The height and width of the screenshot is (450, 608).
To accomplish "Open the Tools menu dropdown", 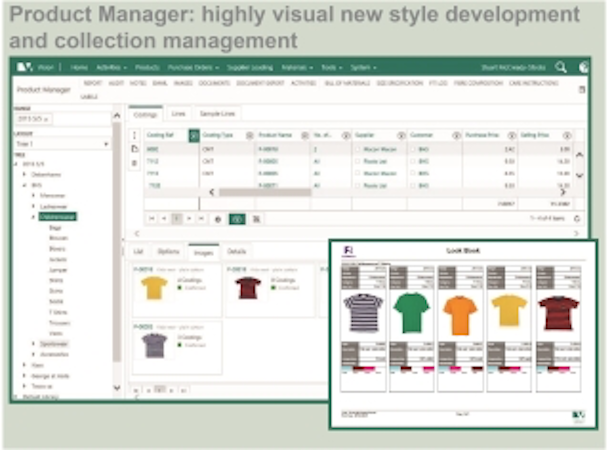I will (332, 67).
